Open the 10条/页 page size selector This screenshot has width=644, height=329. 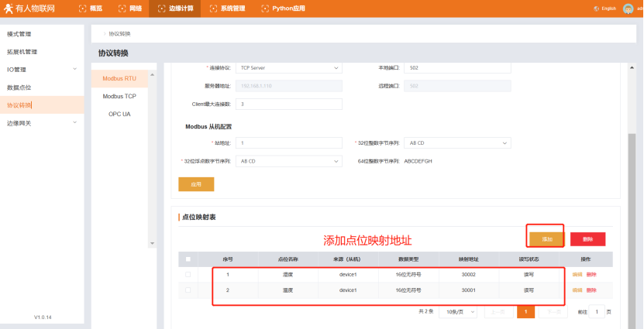pyautogui.click(x=458, y=311)
